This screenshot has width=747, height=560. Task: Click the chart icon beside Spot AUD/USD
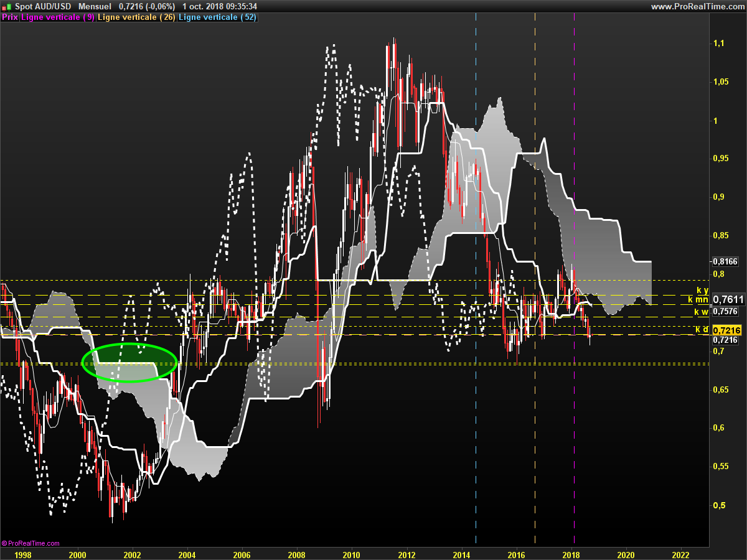pos(7,6)
